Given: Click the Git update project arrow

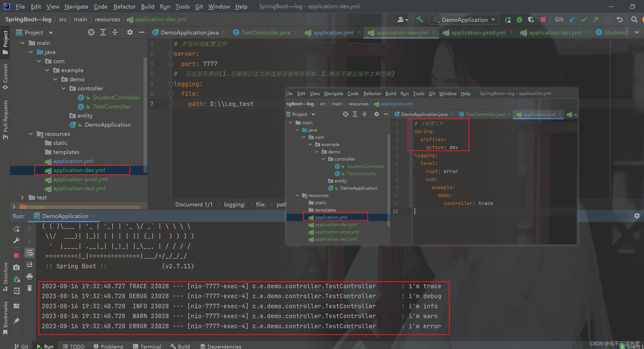Looking at the screenshot, I should tap(572, 20).
